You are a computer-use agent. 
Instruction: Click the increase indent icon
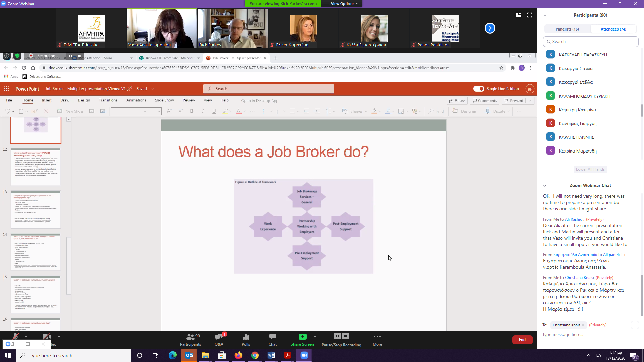(317, 111)
